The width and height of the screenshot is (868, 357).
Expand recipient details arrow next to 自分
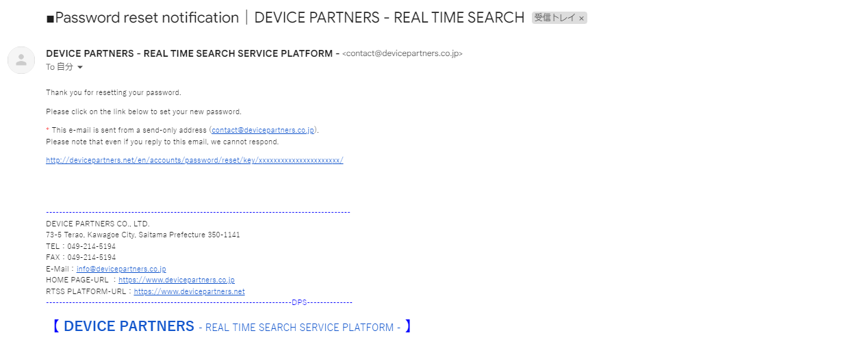pos(80,67)
